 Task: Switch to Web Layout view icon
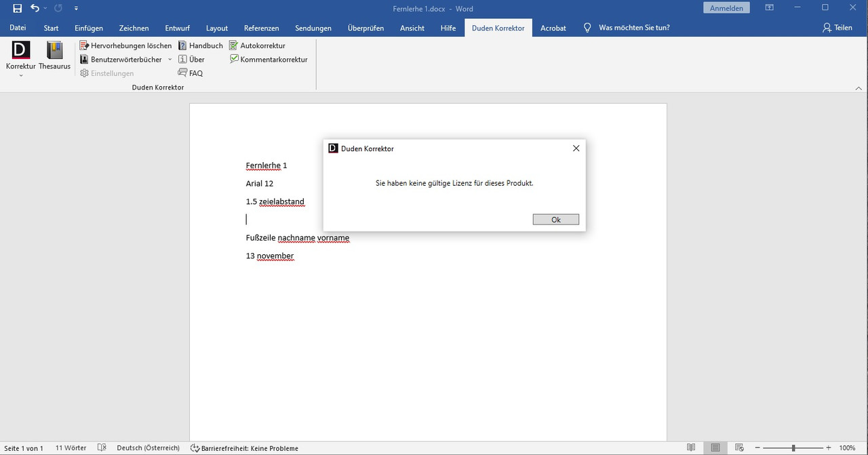740,448
